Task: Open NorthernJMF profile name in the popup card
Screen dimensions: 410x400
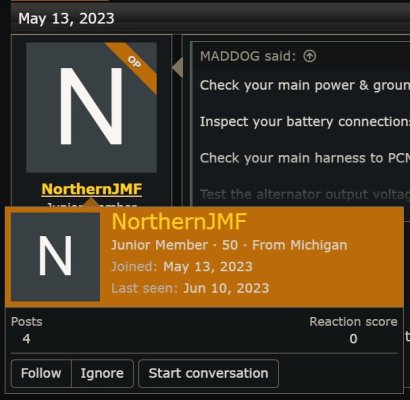Action: point(179,222)
